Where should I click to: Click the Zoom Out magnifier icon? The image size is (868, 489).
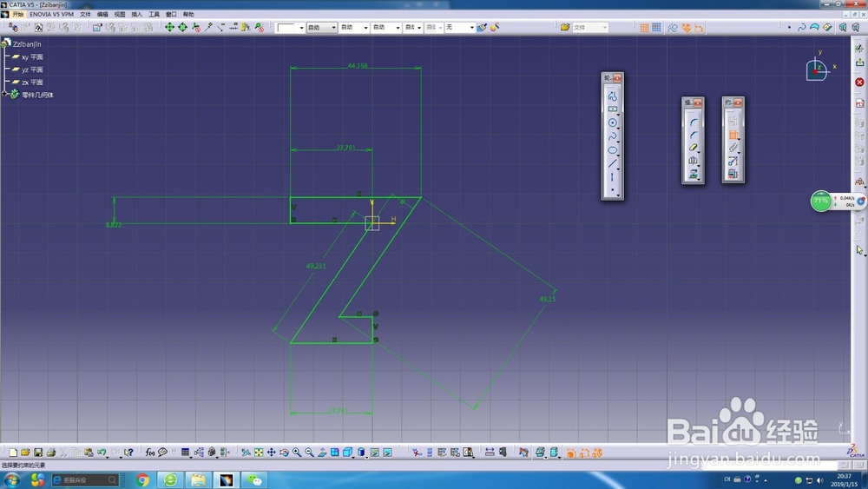(x=310, y=453)
